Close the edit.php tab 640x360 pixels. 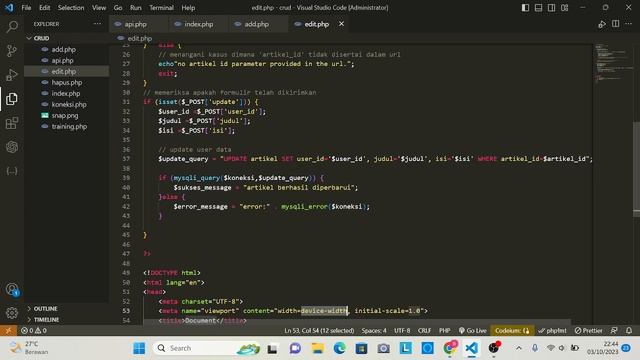click(x=341, y=24)
